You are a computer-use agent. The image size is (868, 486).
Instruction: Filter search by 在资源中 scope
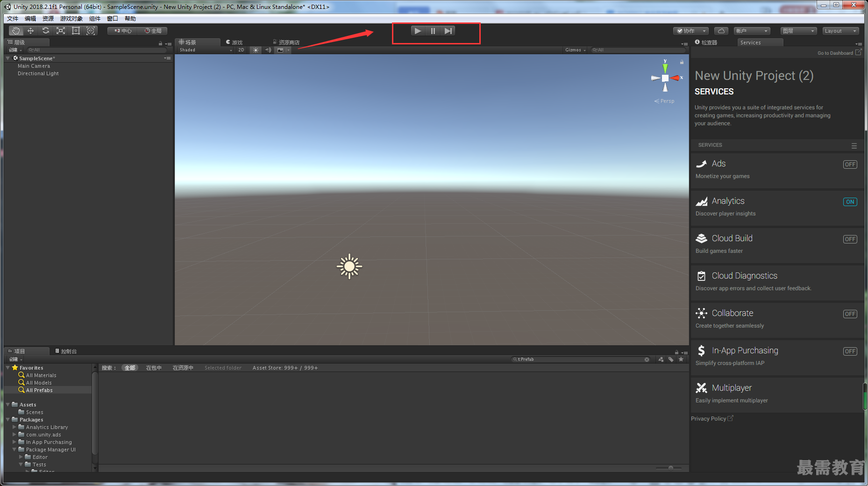183,368
